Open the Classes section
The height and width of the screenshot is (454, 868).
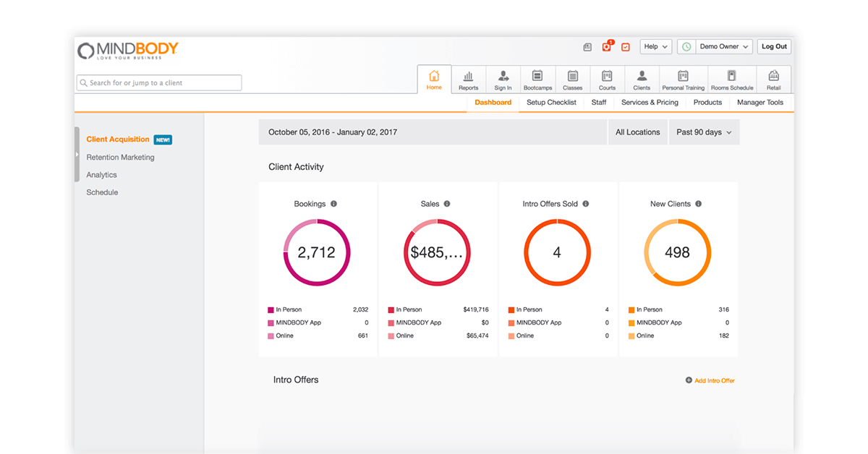pos(572,80)
